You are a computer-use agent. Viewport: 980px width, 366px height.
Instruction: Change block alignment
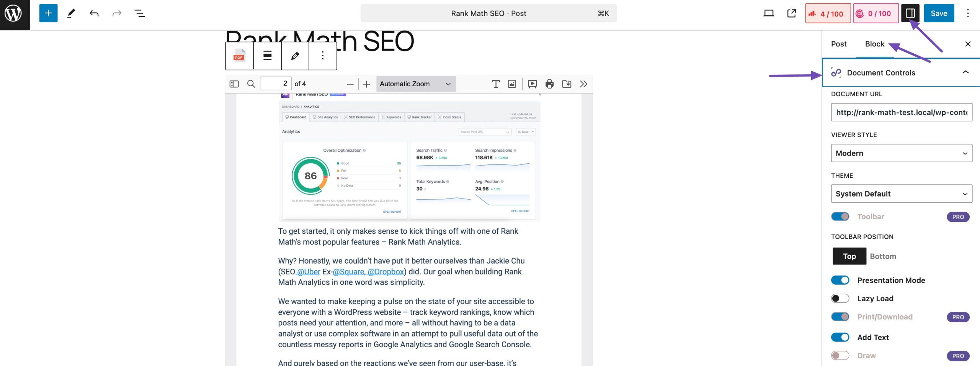(267, 56)
